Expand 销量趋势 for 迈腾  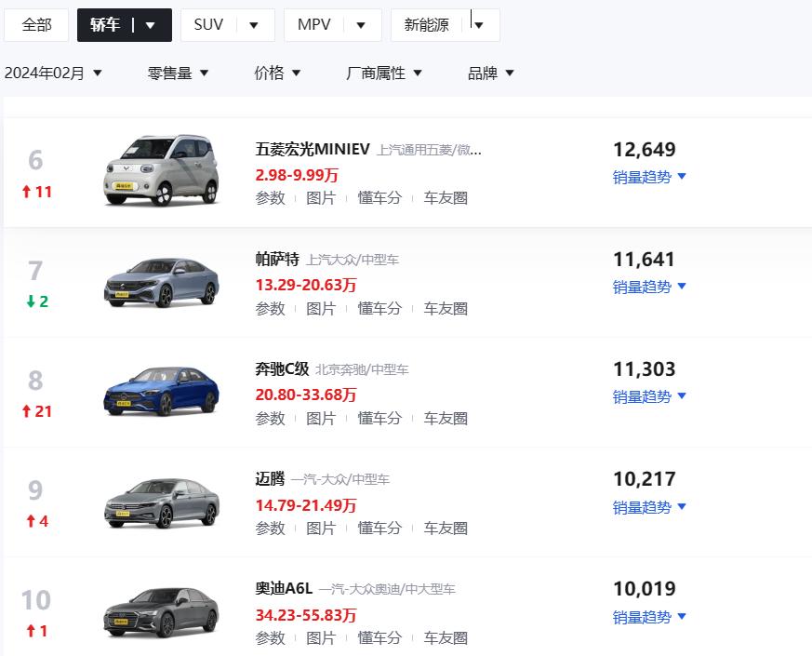(649, 507)
